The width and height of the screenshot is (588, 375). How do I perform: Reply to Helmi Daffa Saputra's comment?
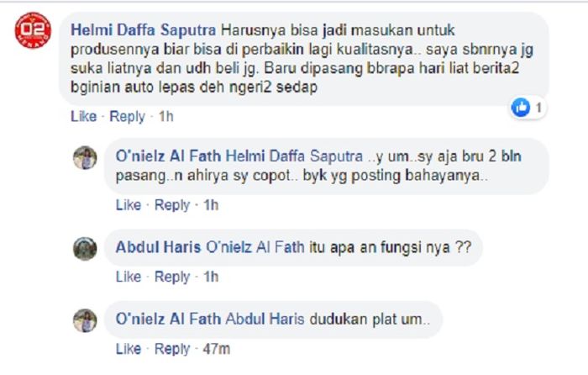click(x=127, y=116)
